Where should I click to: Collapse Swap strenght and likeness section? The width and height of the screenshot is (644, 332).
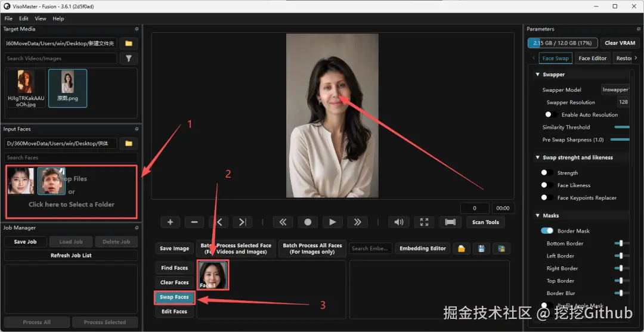pos(537,157)
